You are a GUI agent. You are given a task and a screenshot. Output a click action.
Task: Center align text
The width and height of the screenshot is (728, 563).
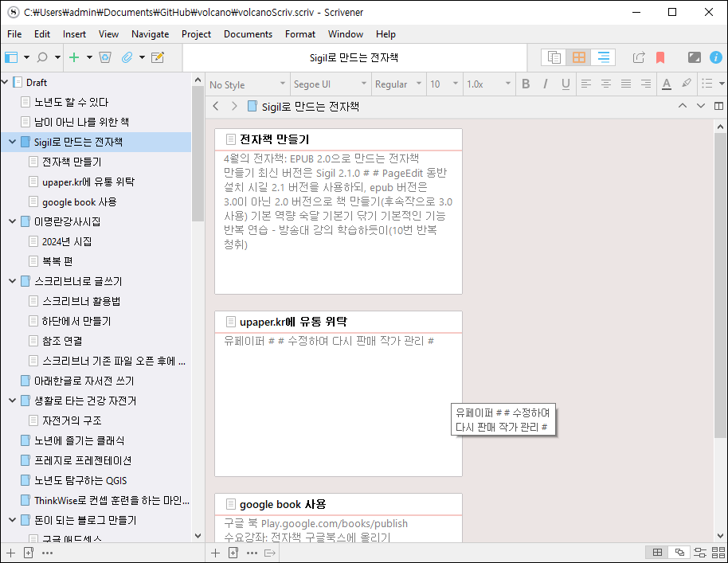(x=606, y=84)
